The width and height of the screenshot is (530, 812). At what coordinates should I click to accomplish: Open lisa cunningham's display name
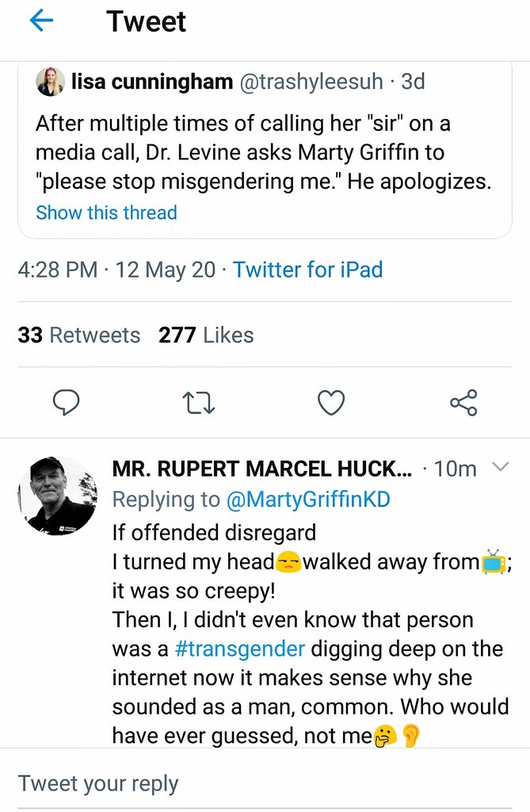point(152,82)
